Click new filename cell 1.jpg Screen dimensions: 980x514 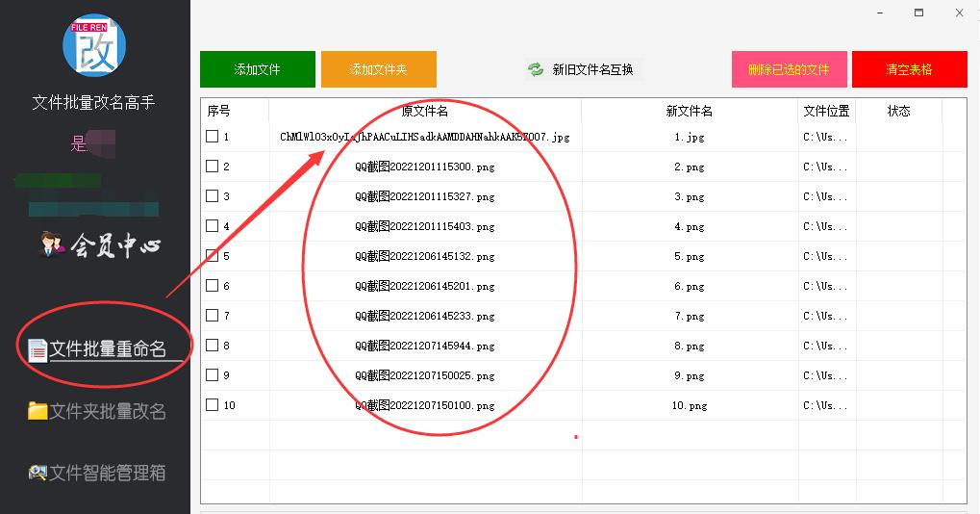coord(690,137)
